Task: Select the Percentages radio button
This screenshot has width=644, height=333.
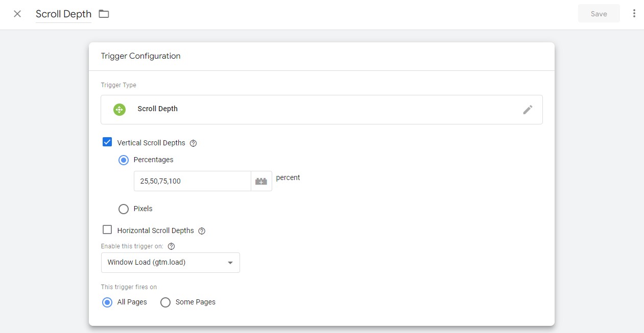Action: (124, 160)
